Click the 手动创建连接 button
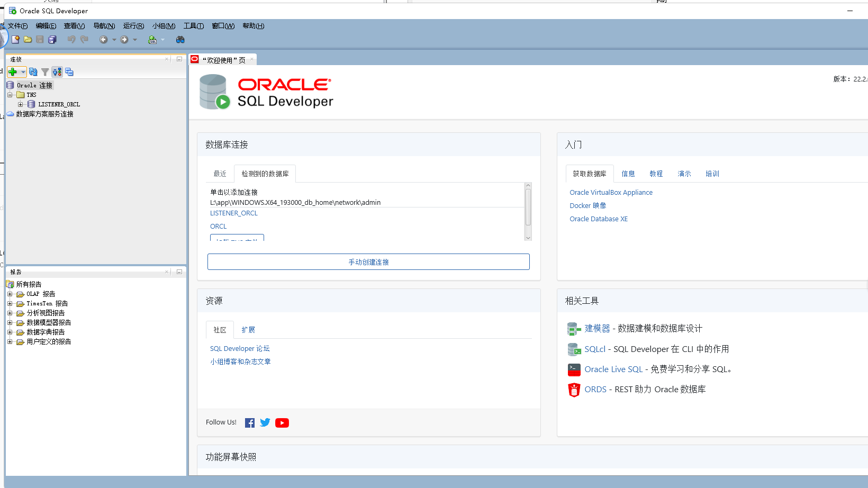Image resolution: width=868 pixels, height=488 pixels. (x=368, y=262)
